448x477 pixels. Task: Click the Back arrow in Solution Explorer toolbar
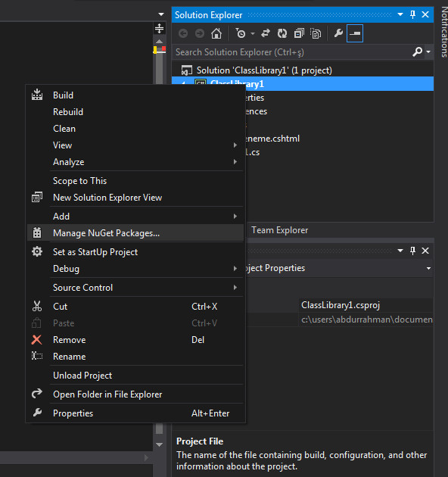183,33
